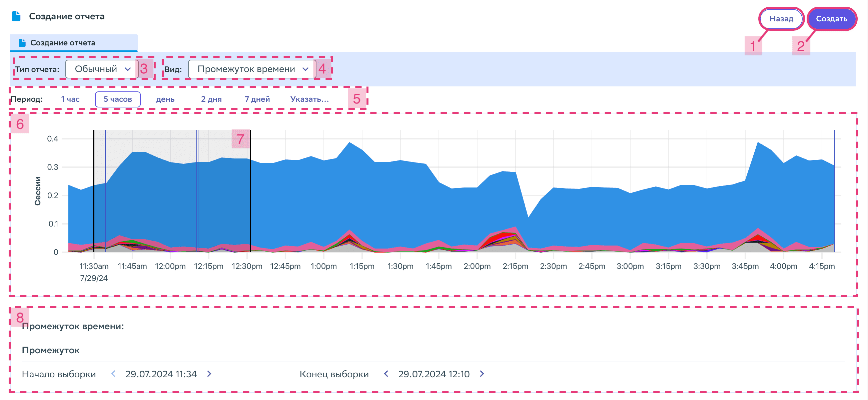The image size is (868, 400).
Task: Increase end time with right chevron
Action: click(482, 374)
